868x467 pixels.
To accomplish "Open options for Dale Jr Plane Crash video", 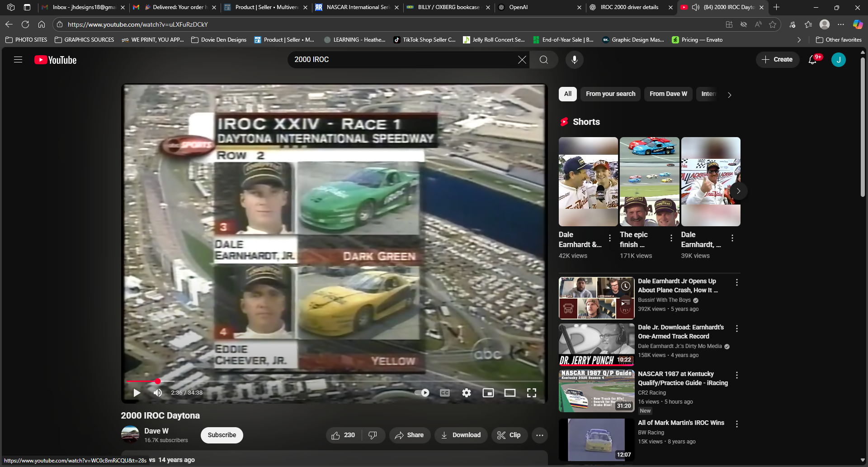I will tap(737, 282).
